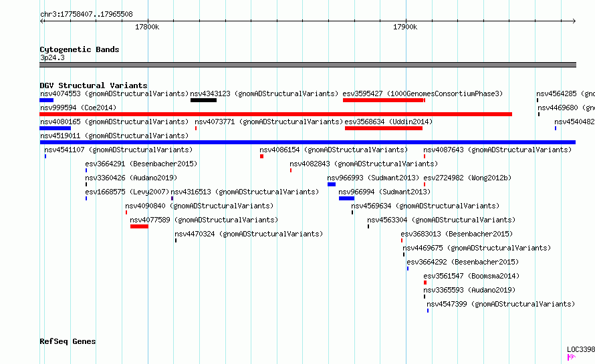The image size is (595, 364).
Task: Click the nsv4316513 variant label
Action: [245, 192]
